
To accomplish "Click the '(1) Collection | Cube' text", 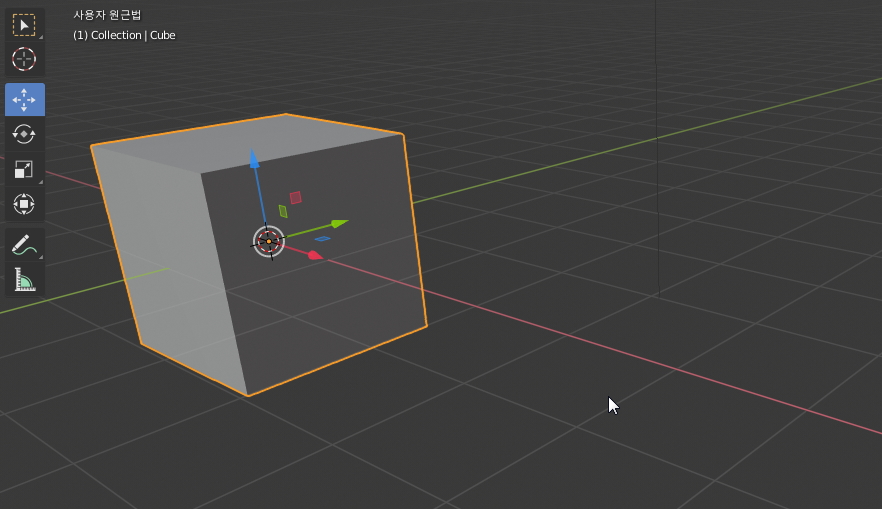I will coord(124,35).
